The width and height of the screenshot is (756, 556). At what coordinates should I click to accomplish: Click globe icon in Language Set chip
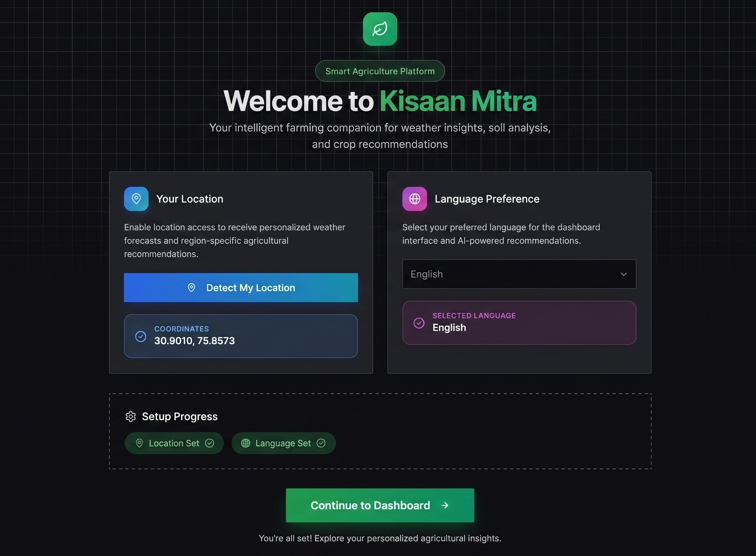pyautogui.click(x=245, y=443)
